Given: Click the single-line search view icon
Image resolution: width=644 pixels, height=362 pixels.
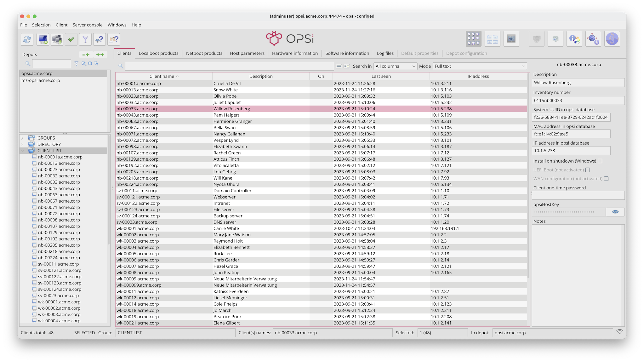Looking at the screenshot, I should tap(339, 66).
